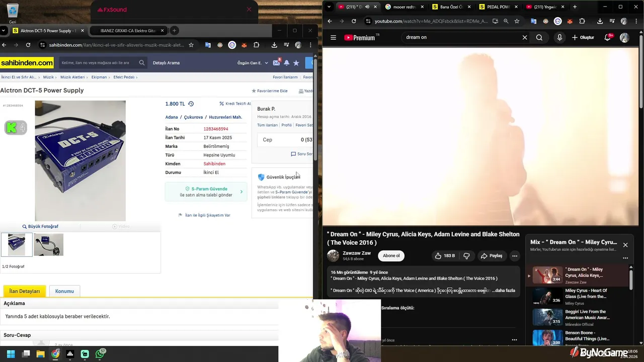Open File Explorer from taskbar
The width and height of the screenshot is (644, 362).
(41, 354)
